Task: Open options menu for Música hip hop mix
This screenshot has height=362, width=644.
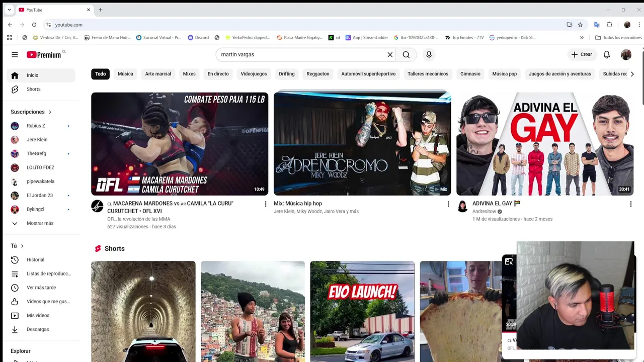Action: point(448,204)
